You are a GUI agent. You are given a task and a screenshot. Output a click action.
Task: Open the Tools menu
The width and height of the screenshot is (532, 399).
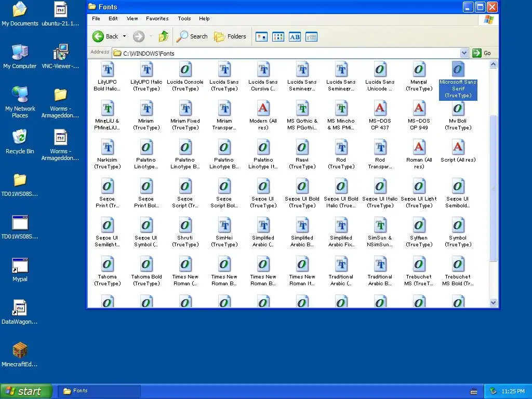click(184, 19)
